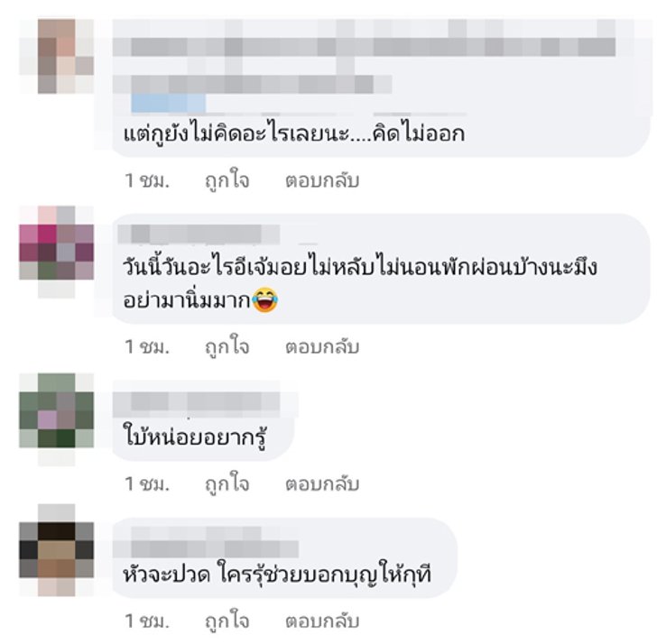
Task: Like the comment starting with หัวจะปวด
Action: [227, 621]
